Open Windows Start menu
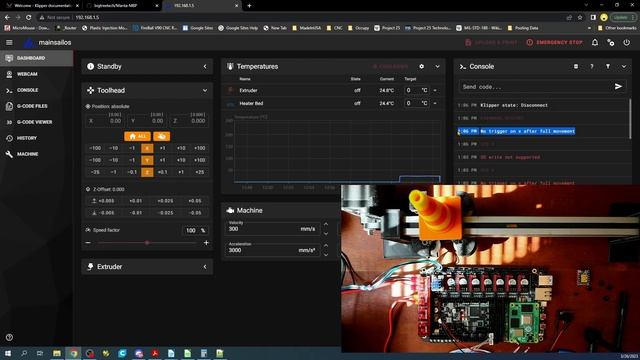 point(8,353)
